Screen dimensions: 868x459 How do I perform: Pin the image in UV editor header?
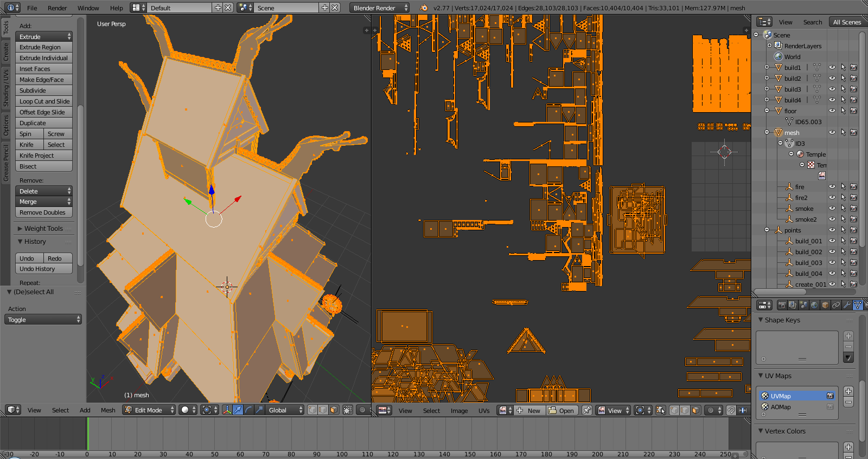pyautogui.click(x=586, y=410)
